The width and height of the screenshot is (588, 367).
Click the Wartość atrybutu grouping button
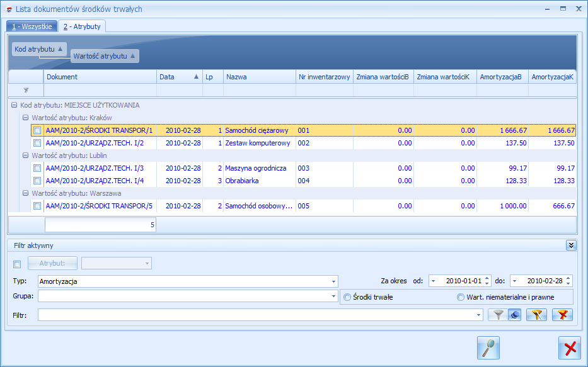pos(105,56)
